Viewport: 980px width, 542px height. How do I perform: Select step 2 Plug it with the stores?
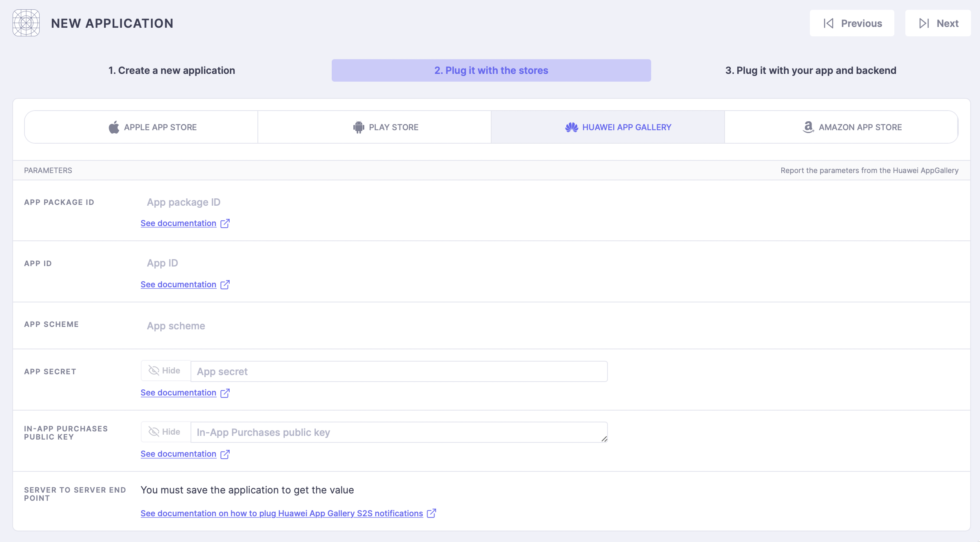point(491,70)
